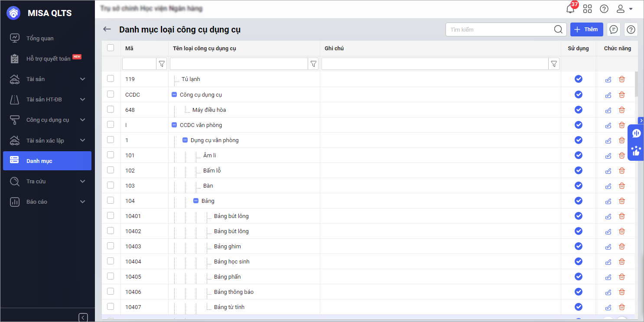Click the filter icon for Mã column
The width and height of the screenshot is (644, 322).
tap(162, 64)
